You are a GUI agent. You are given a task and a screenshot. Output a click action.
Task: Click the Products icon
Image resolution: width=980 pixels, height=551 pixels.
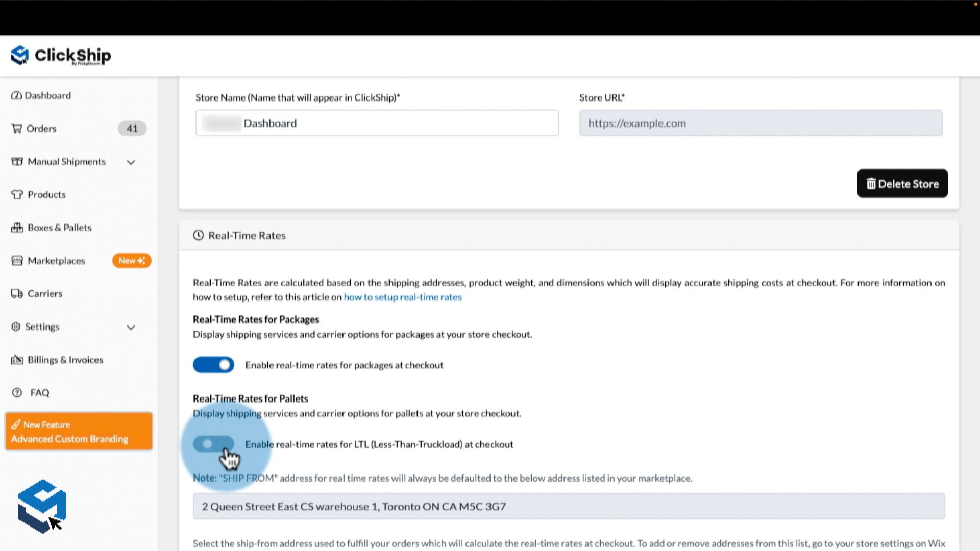[x=16, y=194]
